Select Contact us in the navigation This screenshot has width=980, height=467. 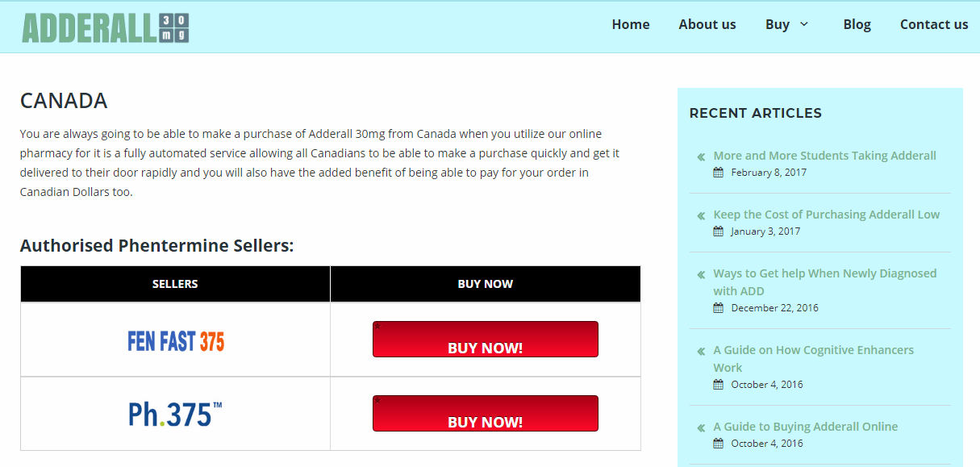tap(934, 24)
